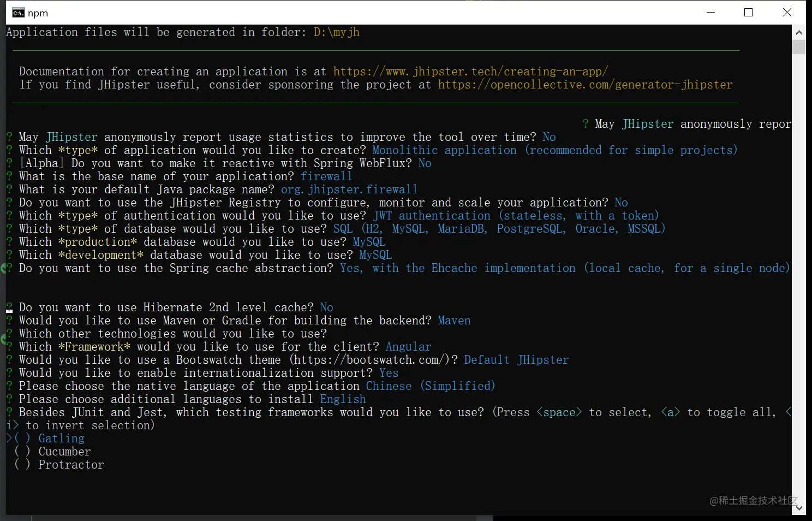The width and height of the screenshot is (812, 521).
Task: Click the usage statistics answer 'No'
Action: click(x=549, y=137)
